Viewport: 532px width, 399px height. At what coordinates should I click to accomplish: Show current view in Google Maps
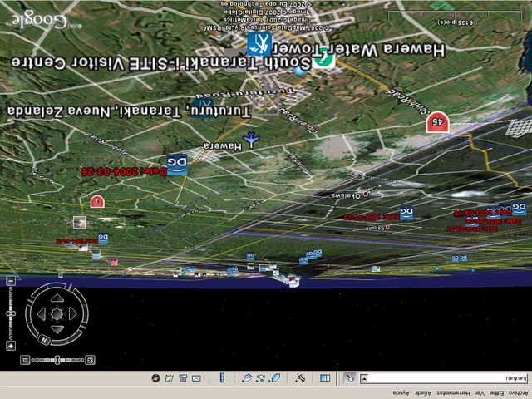169,378
